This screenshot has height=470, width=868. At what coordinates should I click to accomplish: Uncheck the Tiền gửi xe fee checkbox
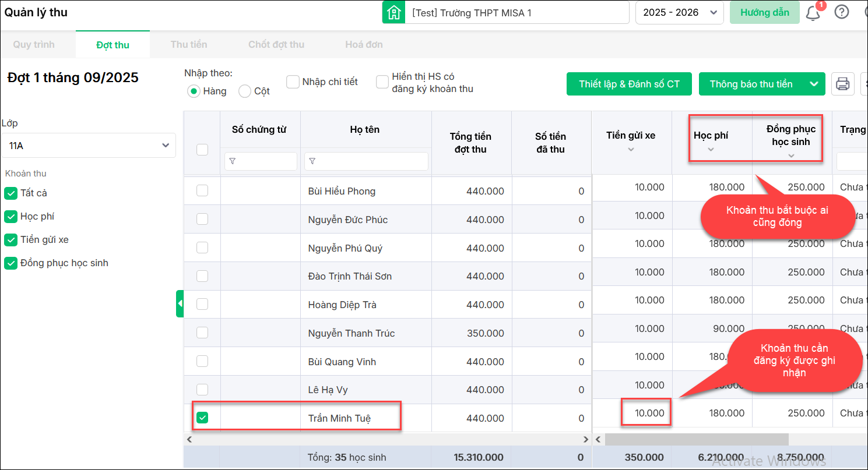point(10,240)
